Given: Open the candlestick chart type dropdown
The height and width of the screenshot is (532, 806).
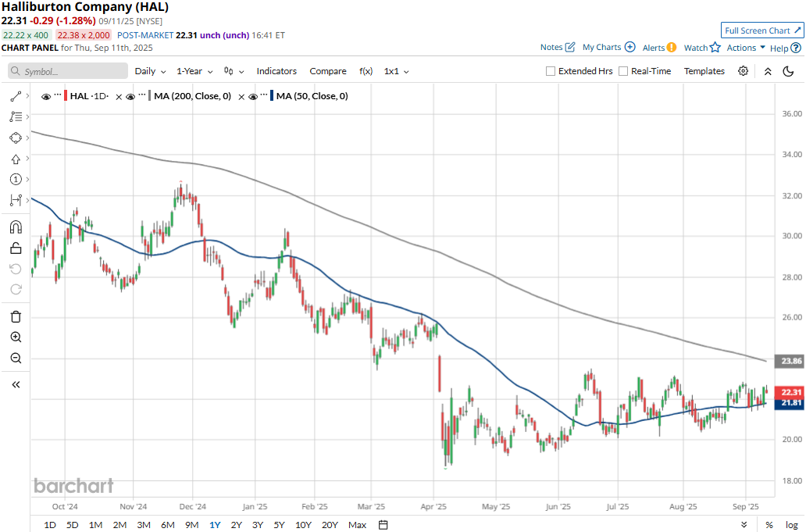Looking at the screenshot, I should 234,71.
